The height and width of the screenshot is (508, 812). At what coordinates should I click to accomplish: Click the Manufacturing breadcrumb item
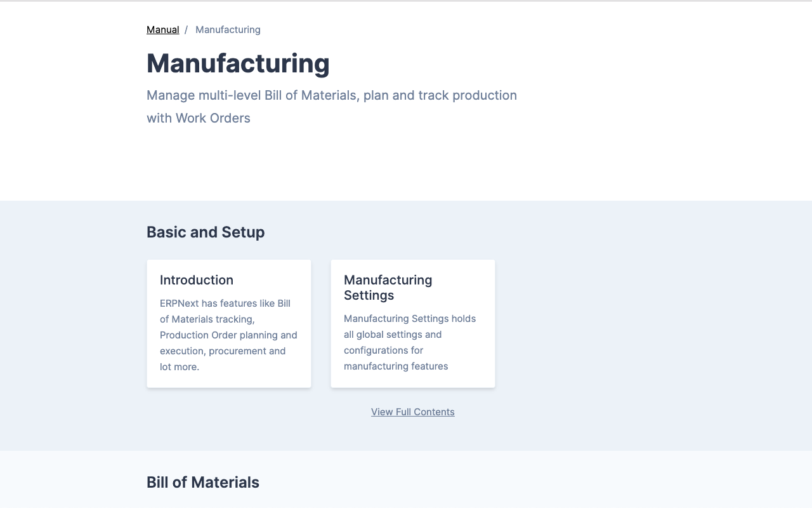pyautogui.click(x=228, y=29)
